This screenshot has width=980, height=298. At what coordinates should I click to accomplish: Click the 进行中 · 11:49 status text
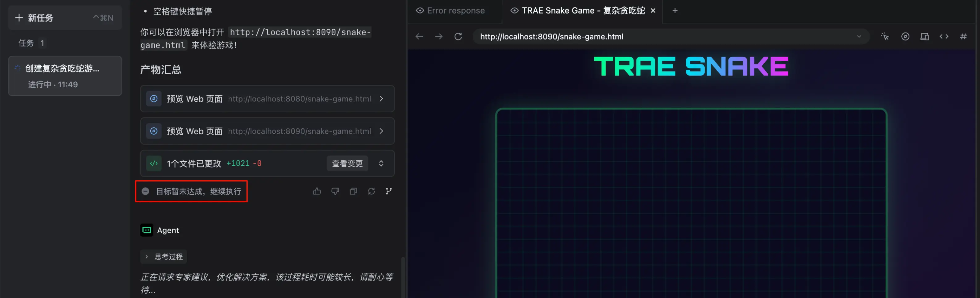[x=53, y=85]
